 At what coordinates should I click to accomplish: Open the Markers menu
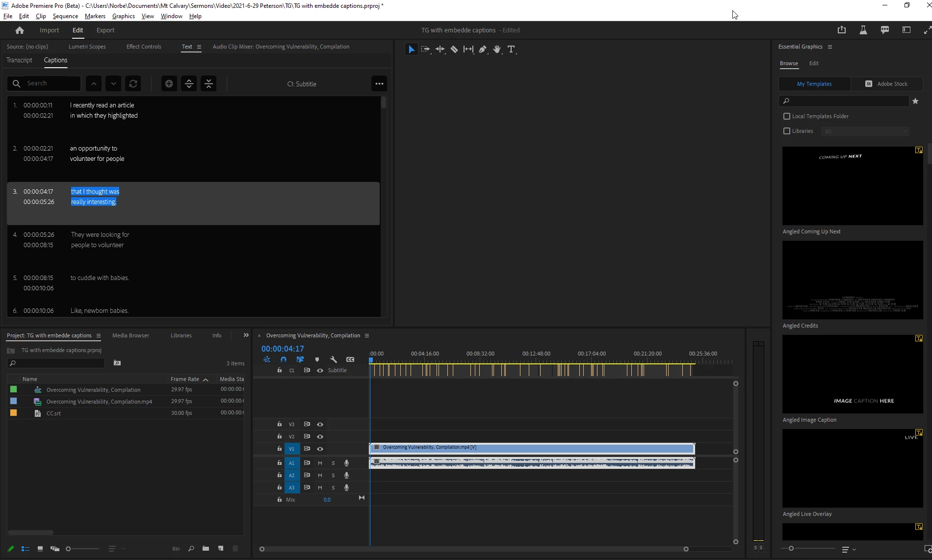click(x=95, y=16)
